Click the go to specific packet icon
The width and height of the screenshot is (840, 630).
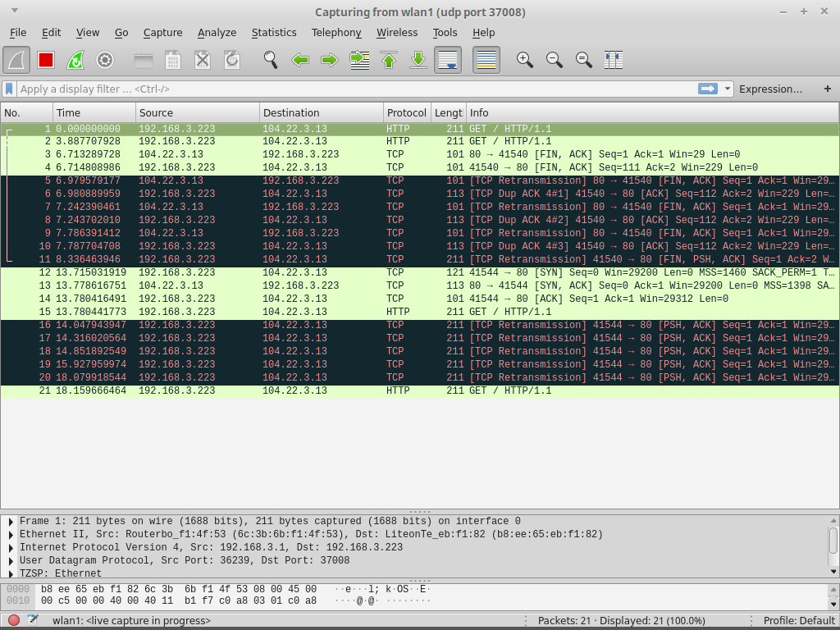pyautogui.click(x=359, y=59)
